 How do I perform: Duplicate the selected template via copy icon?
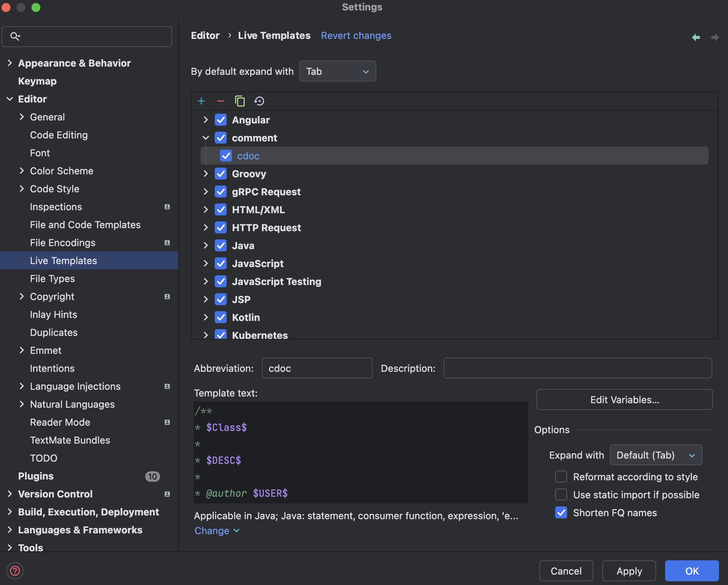point(240,101)
